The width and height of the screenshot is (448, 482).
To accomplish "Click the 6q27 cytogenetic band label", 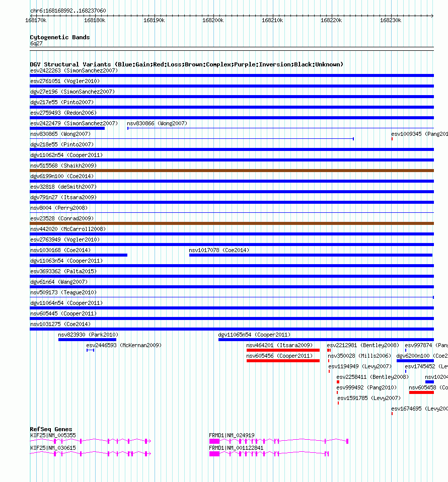I will point(36,44).
